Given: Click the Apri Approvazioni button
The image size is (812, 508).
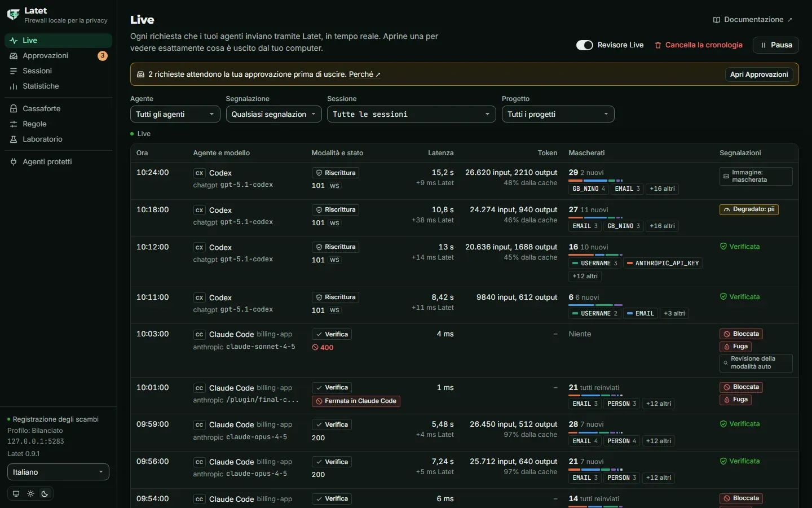Looking at the screenshot, I should tap(759, 75).
